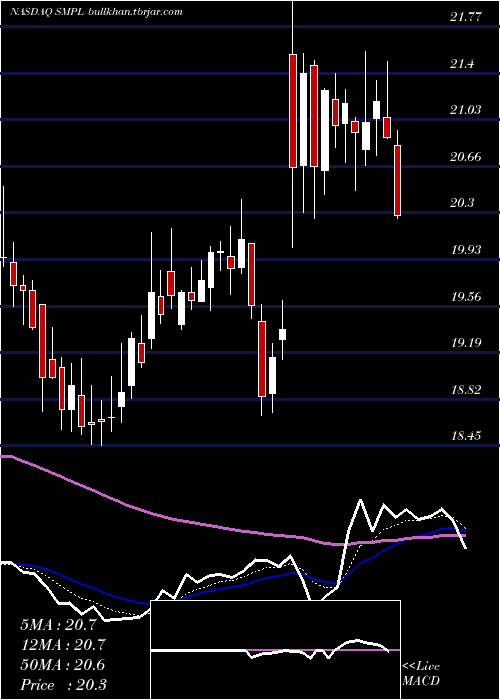Image resolution: width=500 pixels, height=700 pixels.
Task: Click the NASDAQ SMPL ticker title
Action: coord(47,12)
